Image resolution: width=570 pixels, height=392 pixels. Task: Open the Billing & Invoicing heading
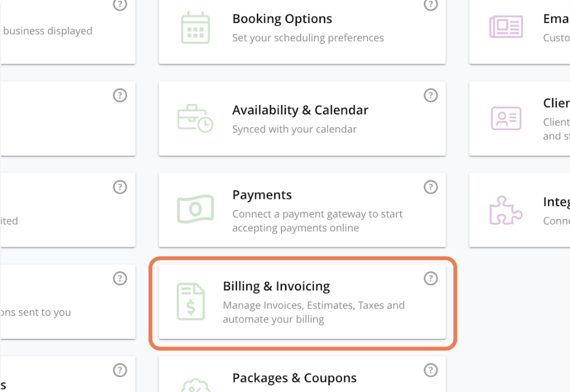pos(276,287)
